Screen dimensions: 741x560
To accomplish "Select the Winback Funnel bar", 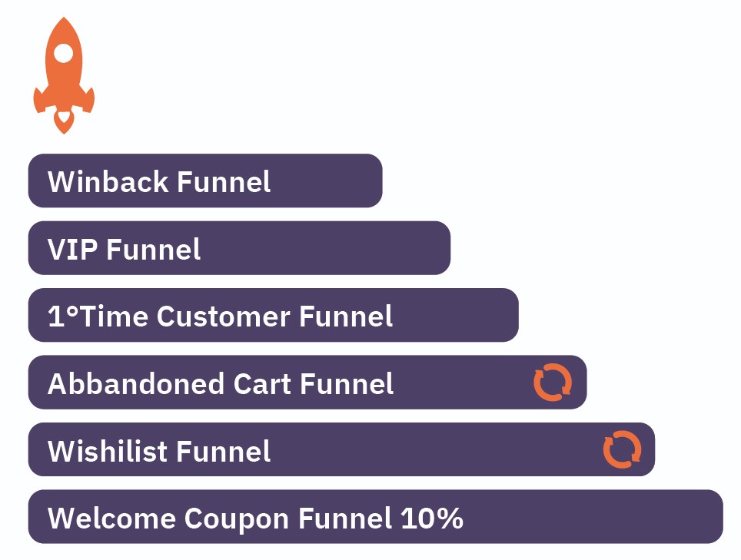I will point(205,181).
